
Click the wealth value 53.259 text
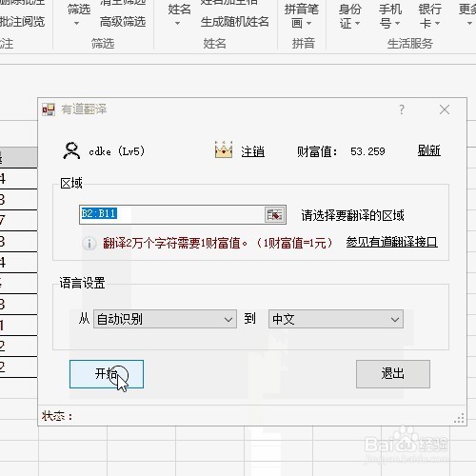(367, 151)
